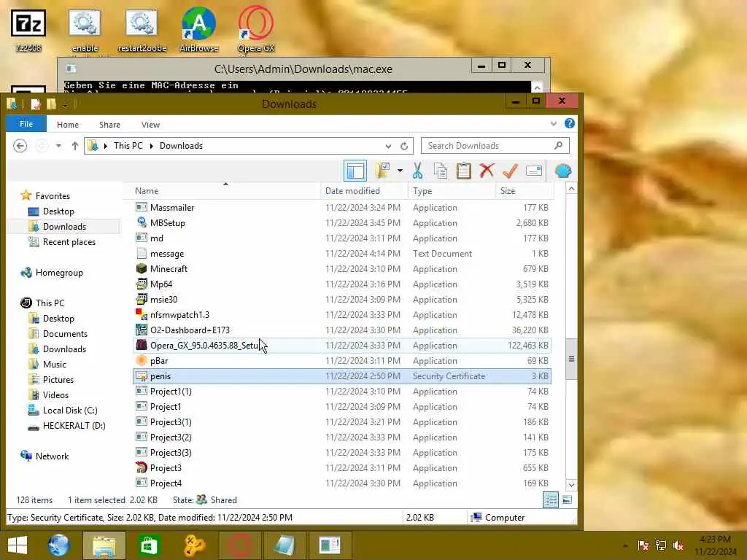747x560 pixels.
Task: Click the muted volume icon in system tray
Action: click(x=678, y=545)
